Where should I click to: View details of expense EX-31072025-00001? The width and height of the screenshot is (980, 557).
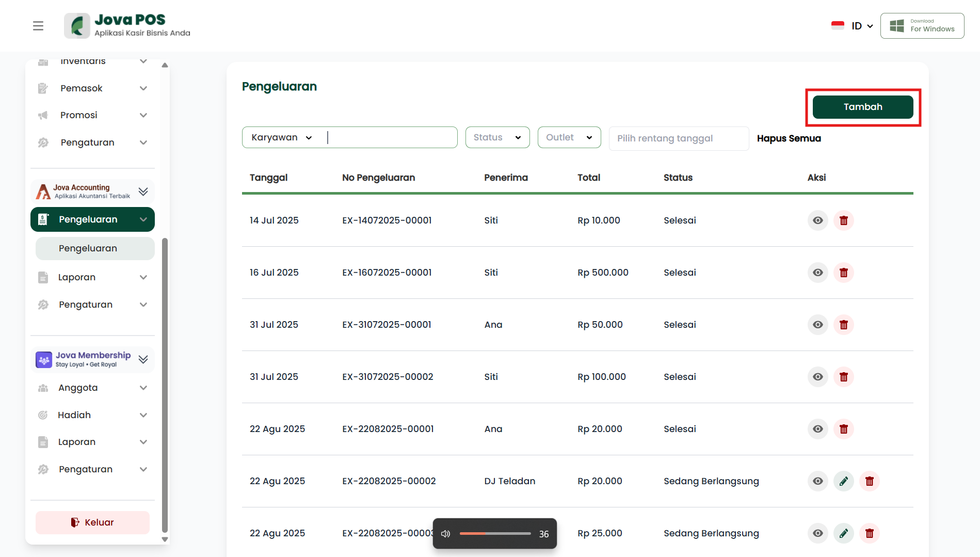coord(817,325)
